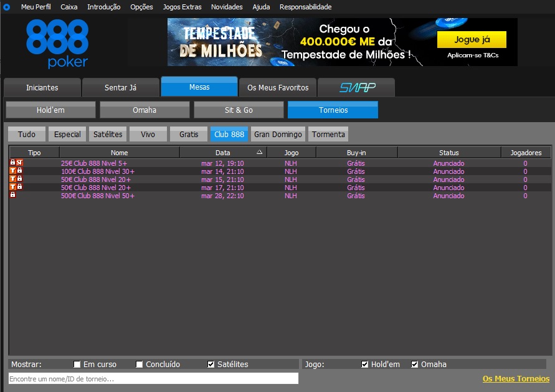
Task: Sort the table by the Tipo column
Action: click(x=34, y=153)
